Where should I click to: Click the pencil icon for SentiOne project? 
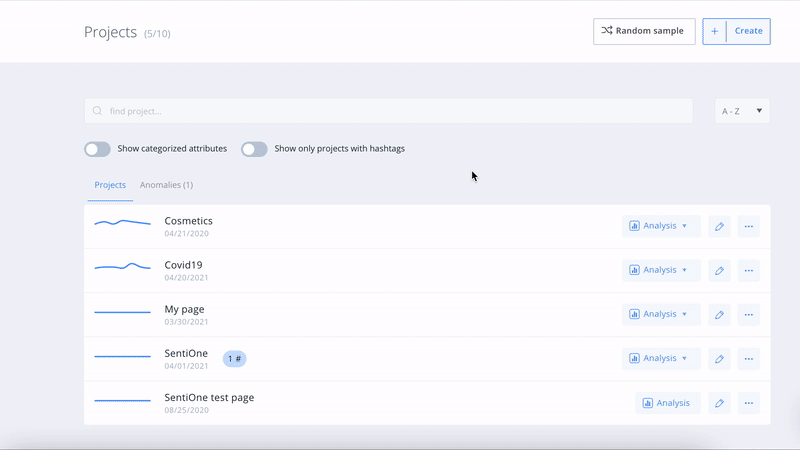click(719, 358)
